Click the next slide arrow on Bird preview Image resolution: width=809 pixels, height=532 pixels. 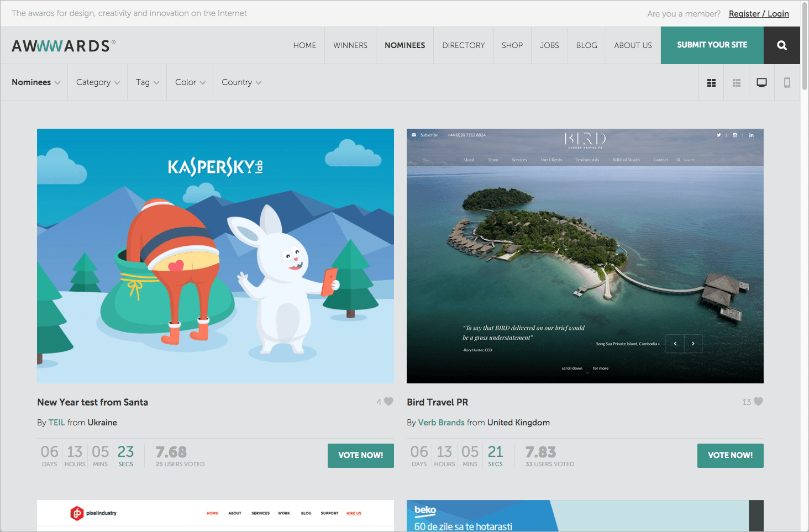pos(694,344)
